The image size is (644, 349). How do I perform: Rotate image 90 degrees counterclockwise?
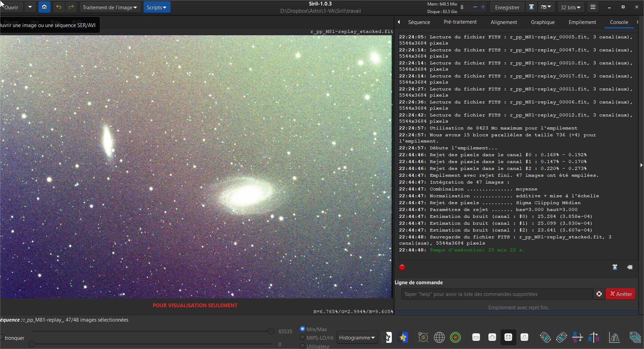click(545, 337)
